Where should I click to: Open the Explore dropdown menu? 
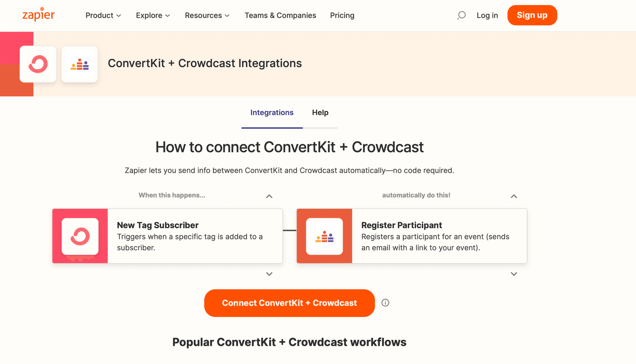pos(153,15)
